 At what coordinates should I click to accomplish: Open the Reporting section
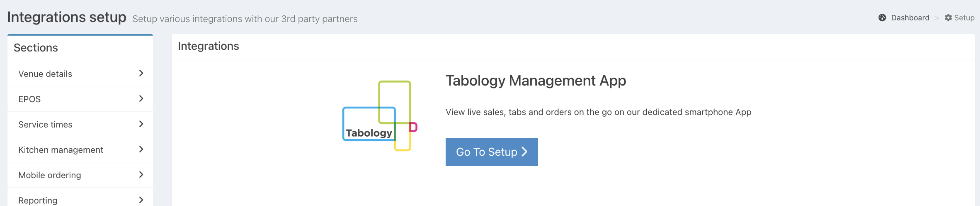coord(38,200)
